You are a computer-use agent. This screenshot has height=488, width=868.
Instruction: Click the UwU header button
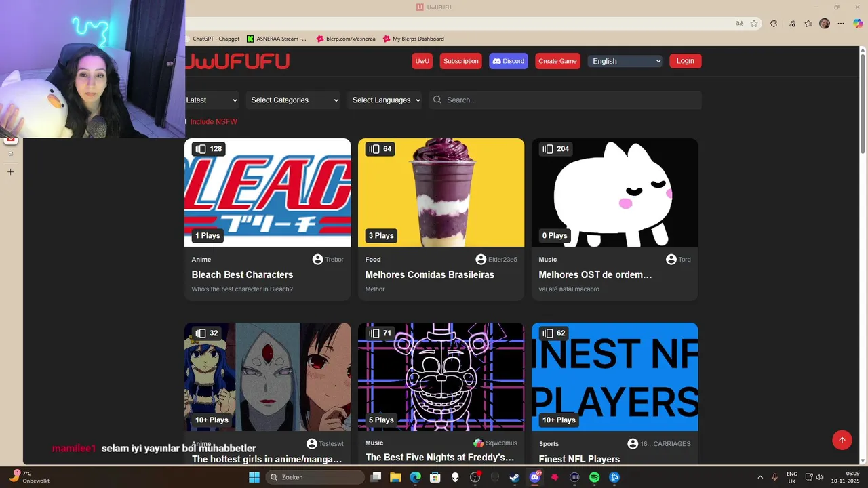422,61
